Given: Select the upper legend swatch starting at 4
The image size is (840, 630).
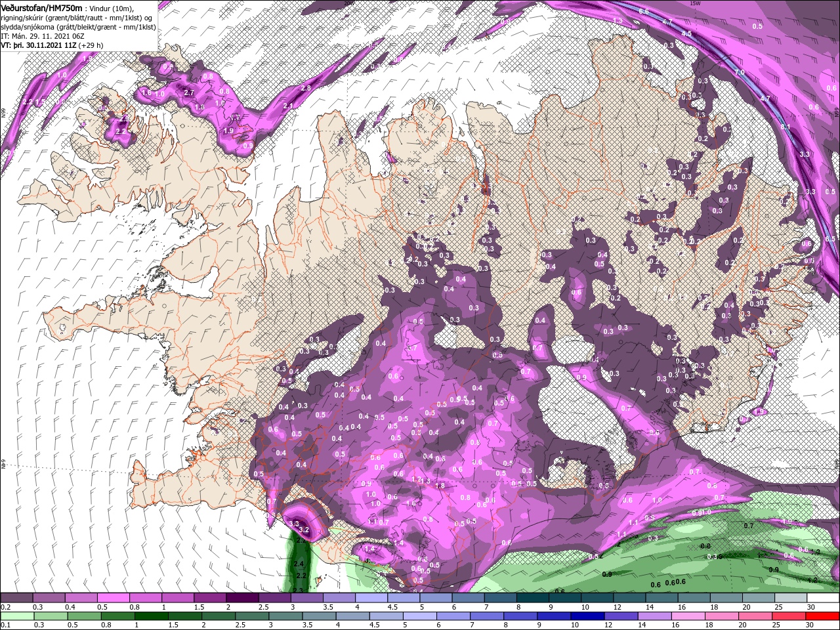Looking at the screenshot, I should pyautogui.click(x=371, y=598).
